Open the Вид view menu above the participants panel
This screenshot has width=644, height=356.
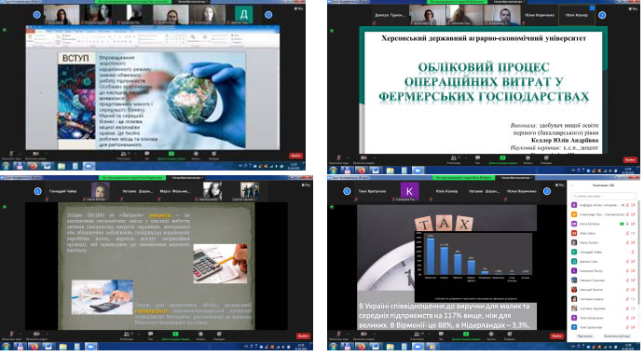tap(559, 185)
